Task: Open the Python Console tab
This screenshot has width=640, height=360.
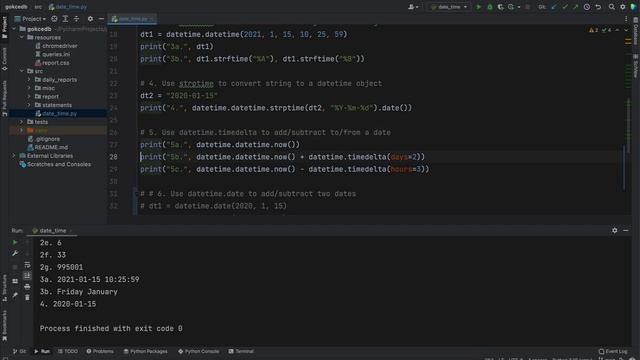Action: (x=198, y=351)
